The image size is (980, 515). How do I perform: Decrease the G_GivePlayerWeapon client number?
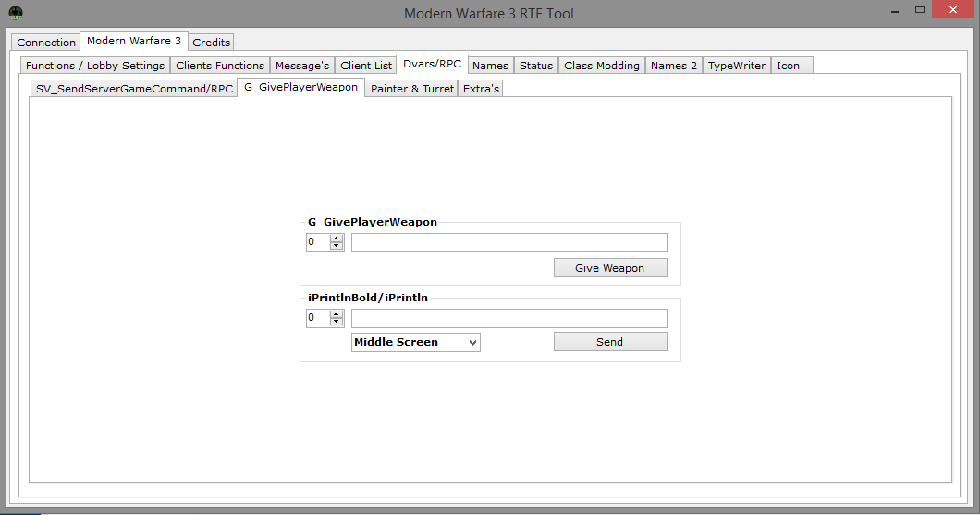click(x=337, y=247)
